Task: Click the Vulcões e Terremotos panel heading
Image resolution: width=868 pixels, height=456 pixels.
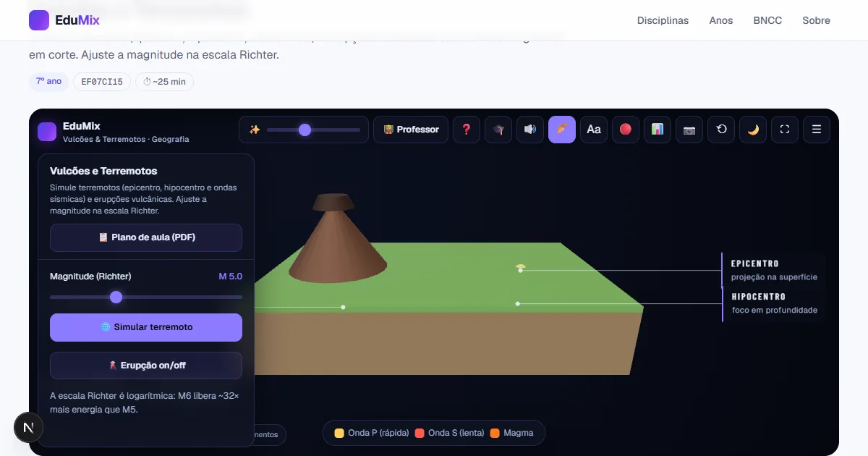Action: click(x=103, y=171)
